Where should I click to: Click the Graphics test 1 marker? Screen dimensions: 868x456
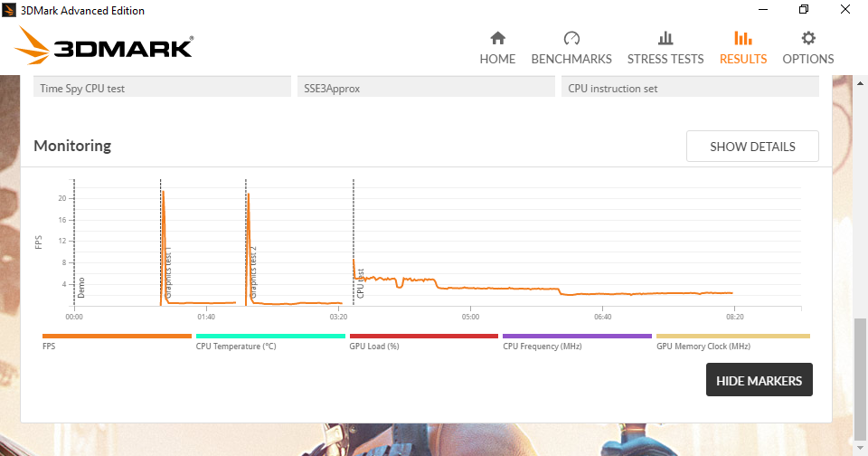(168, 272)
